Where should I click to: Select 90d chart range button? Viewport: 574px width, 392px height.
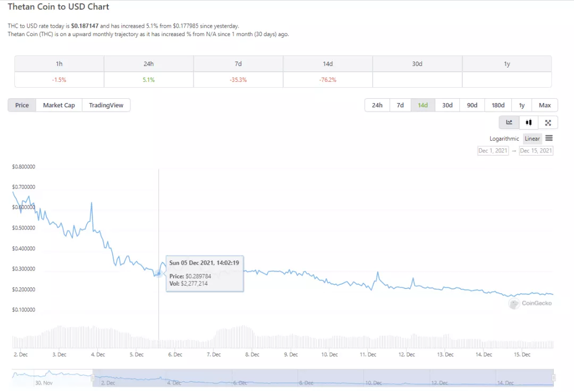coord(472,105)
